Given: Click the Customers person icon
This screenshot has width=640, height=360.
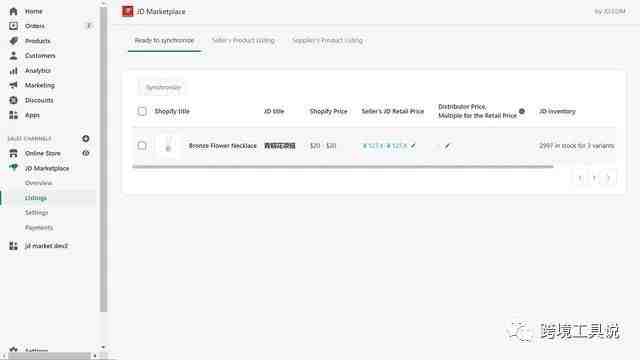Looking at the screenshot, I should [13, 56].
